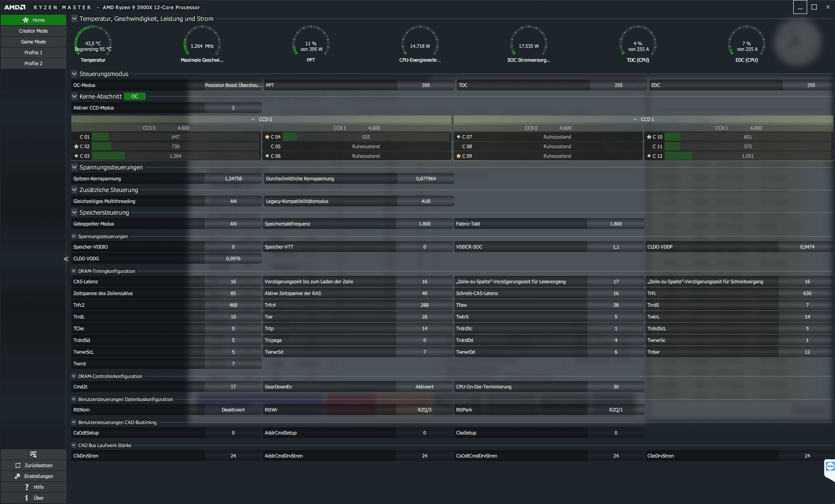The width and height of the screenshot is (835, 504).
Task: Click the C 05 core speed bar
Action: point(366,146)
